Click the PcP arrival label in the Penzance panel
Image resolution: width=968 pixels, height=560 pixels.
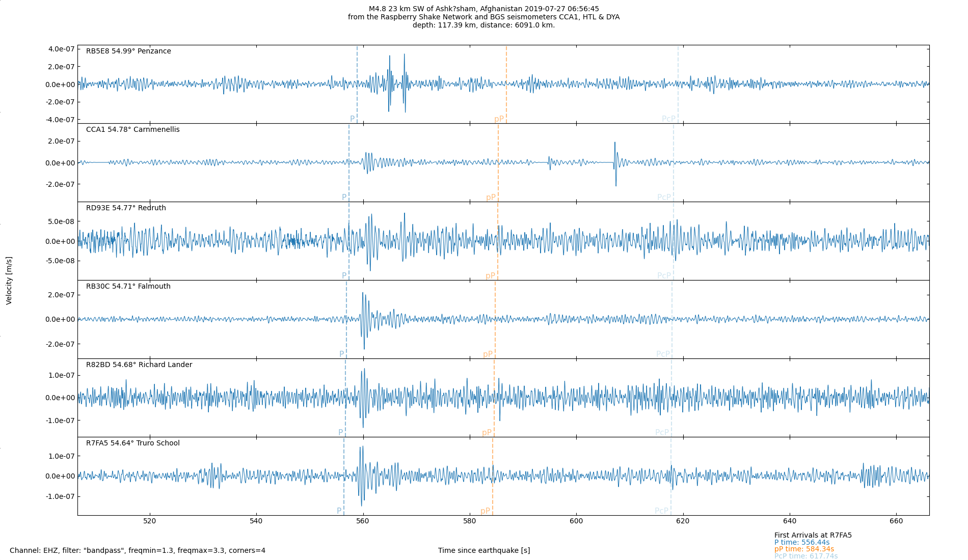(x=668, y=119)
